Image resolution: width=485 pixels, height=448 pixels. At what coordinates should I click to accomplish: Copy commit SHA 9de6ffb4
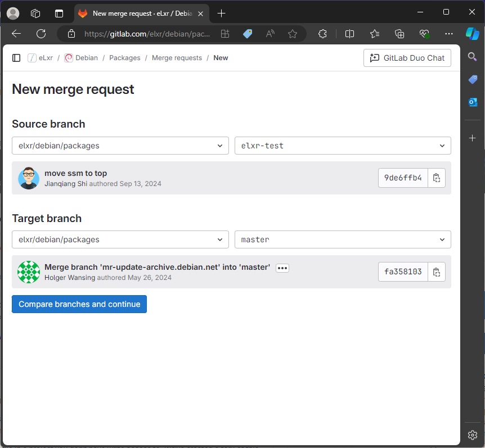pyautogui.click(x=437, y=178)
